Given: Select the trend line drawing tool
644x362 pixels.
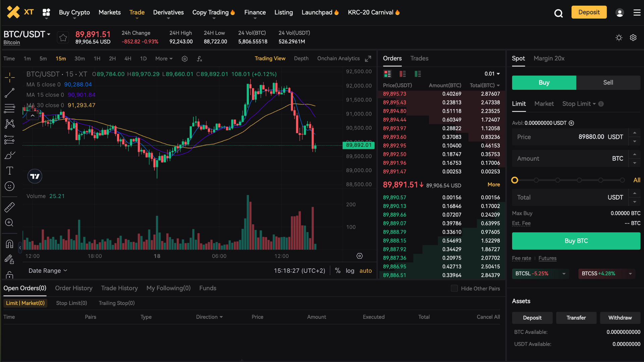Looking at the screenshot, I should pyautogui.click(x=10, y=93).
